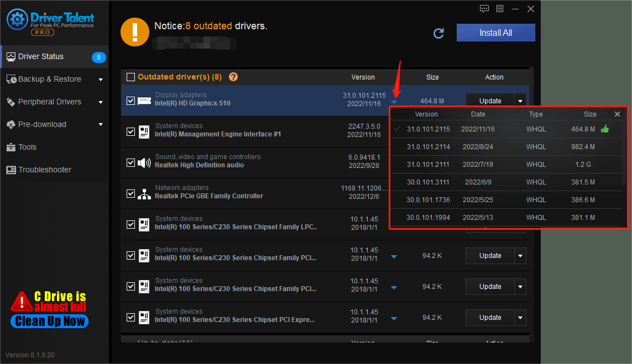Select driver version 31.0.101.2111 in popup
The width and height of the screenshot is (632, 364).
tap(505, 165)
